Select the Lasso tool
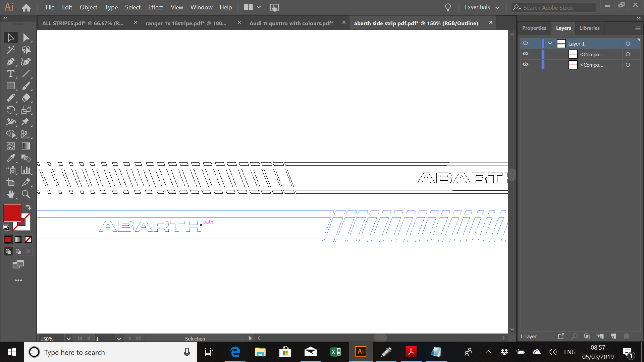This screenshot has height=362, width=644. [x=26, y=50]
